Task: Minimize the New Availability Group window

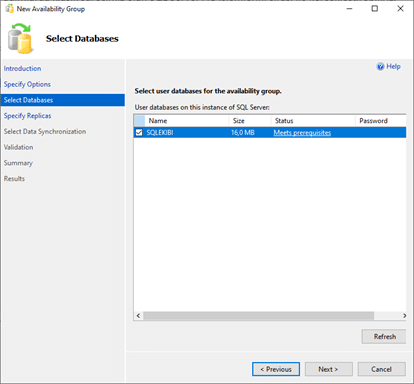Action: pos(349,9)
